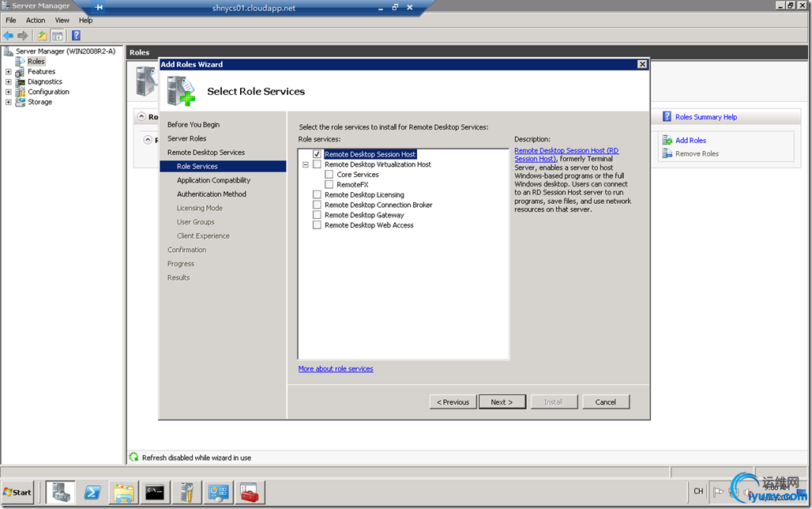The image size is (812, 509).
Task: Collapse the Roles summary section chevron
Action: 141,117
